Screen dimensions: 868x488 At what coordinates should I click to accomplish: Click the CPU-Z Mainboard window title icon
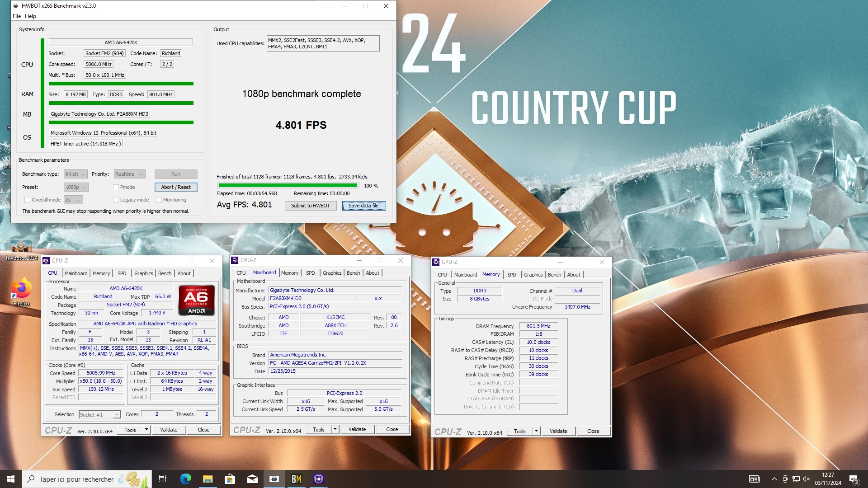(x=235, y=260)
